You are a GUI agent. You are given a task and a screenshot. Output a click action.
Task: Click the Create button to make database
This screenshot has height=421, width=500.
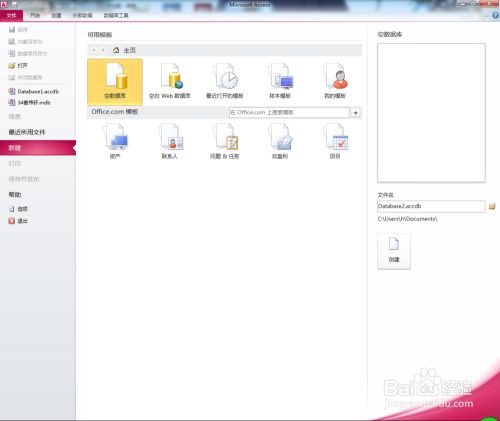click(x=394, y=251)
